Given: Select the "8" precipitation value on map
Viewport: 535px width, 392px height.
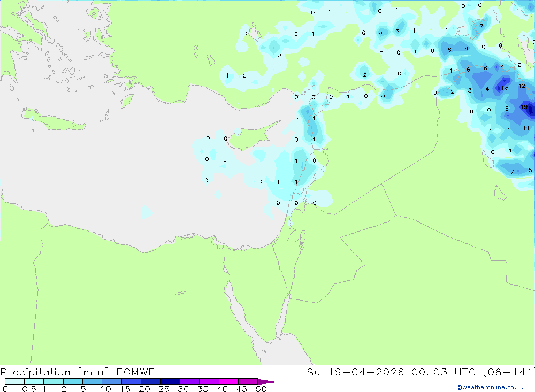Looking at the screenshot, I should [449, 50].
